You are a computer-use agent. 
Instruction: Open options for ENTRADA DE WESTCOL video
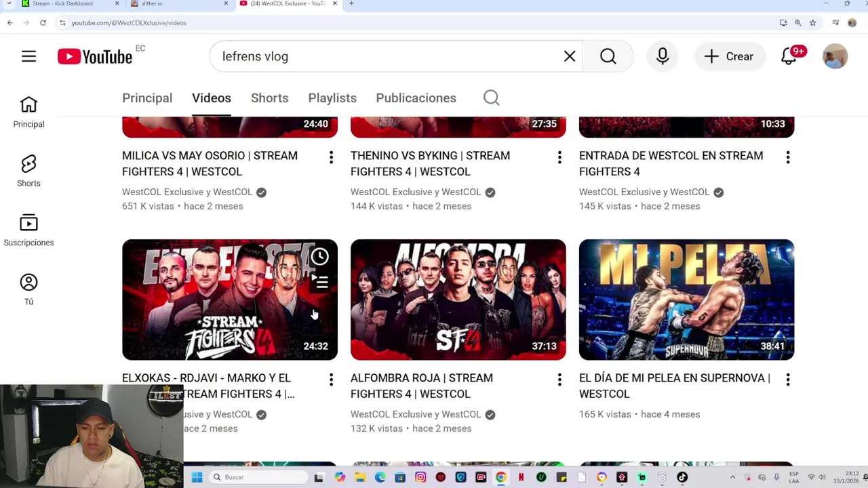tap(788, 158)
